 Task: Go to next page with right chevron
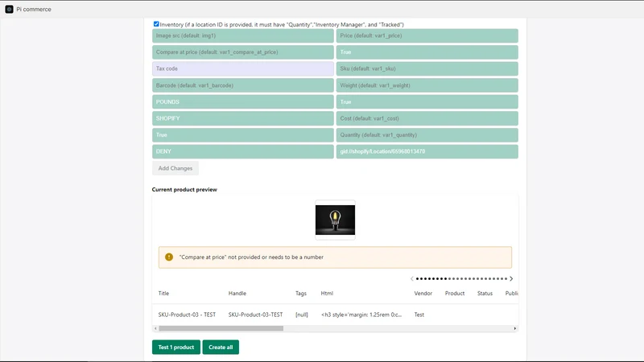(511, 278)
